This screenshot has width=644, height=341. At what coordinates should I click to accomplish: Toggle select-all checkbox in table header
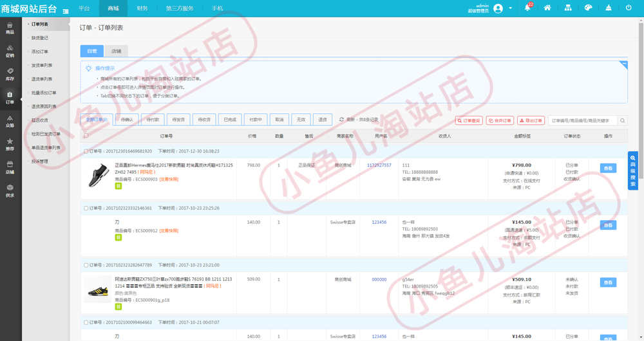(x=86, y=136)
